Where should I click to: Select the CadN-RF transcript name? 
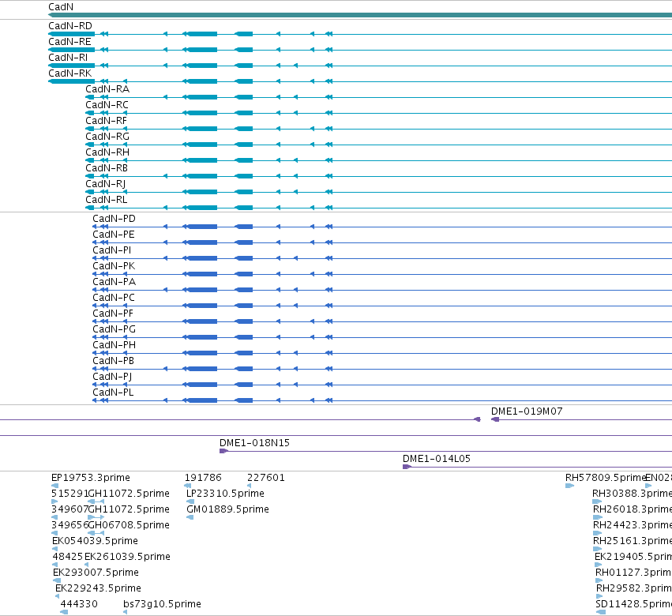click(106, 121)
